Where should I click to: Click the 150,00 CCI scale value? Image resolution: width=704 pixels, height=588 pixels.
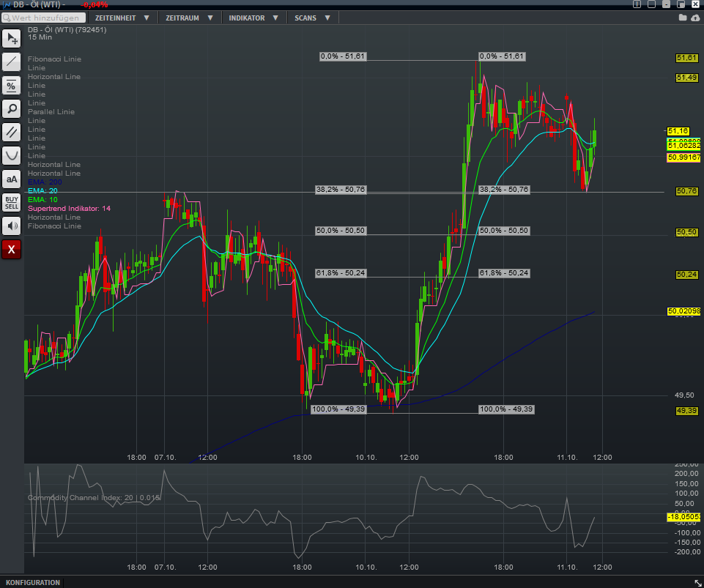686,484
